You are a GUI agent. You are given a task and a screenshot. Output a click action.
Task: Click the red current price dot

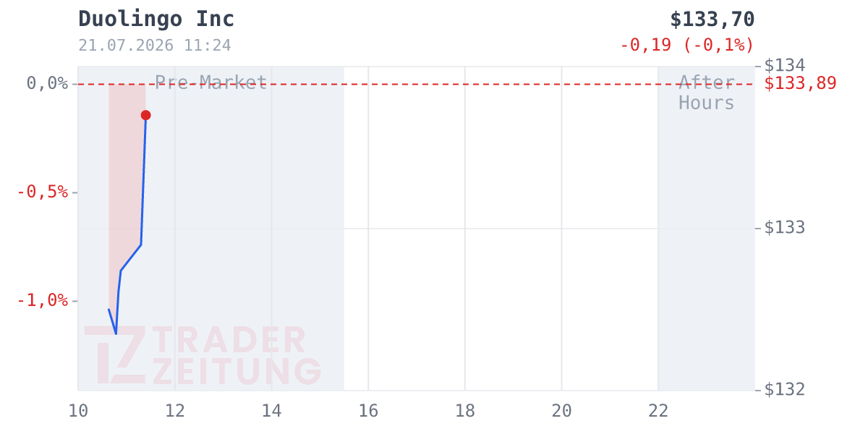145,115
